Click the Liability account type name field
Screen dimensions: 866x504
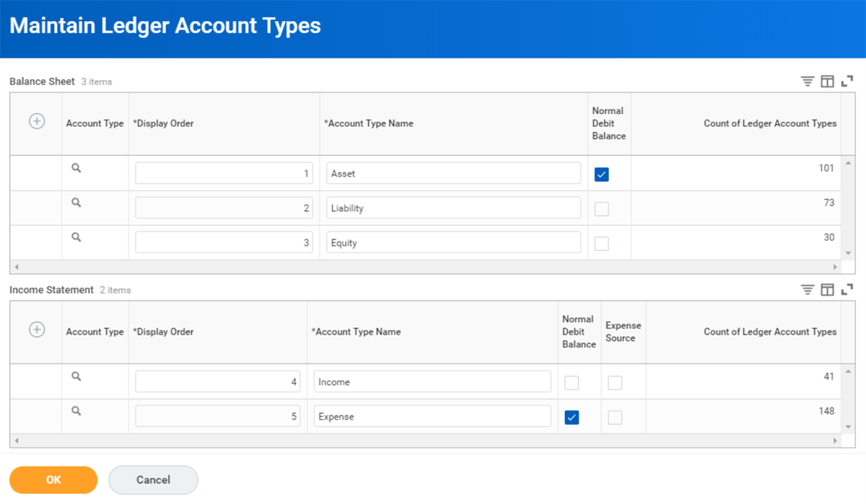point(453,208)
